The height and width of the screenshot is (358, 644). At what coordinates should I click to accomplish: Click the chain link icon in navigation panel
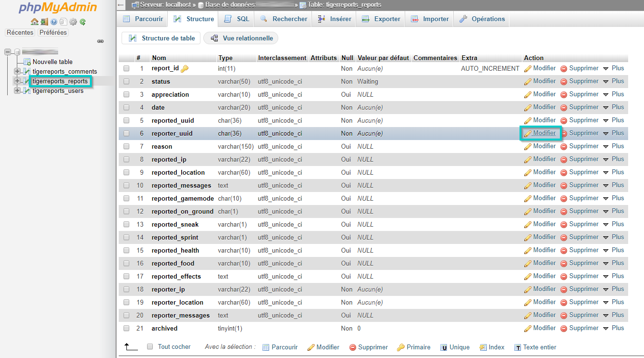click(x=100, y=41)
